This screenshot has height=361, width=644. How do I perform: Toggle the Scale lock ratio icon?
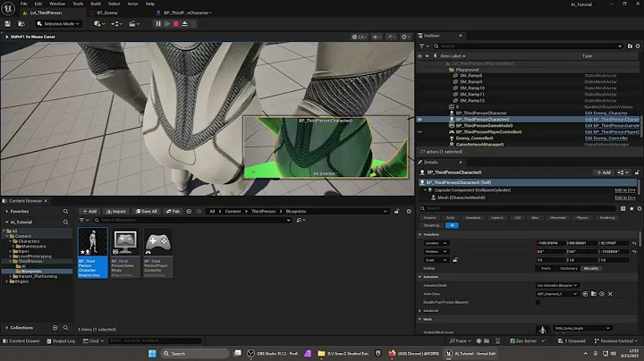[x=455, y=260]
